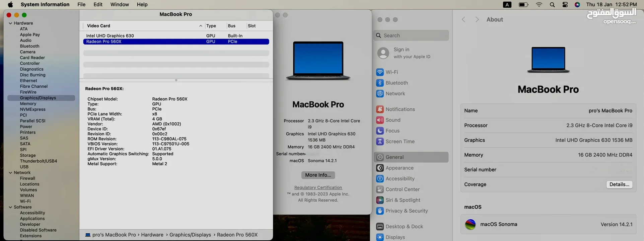
Task: Click the Settings Search field
Action: (x=411, y=35)
